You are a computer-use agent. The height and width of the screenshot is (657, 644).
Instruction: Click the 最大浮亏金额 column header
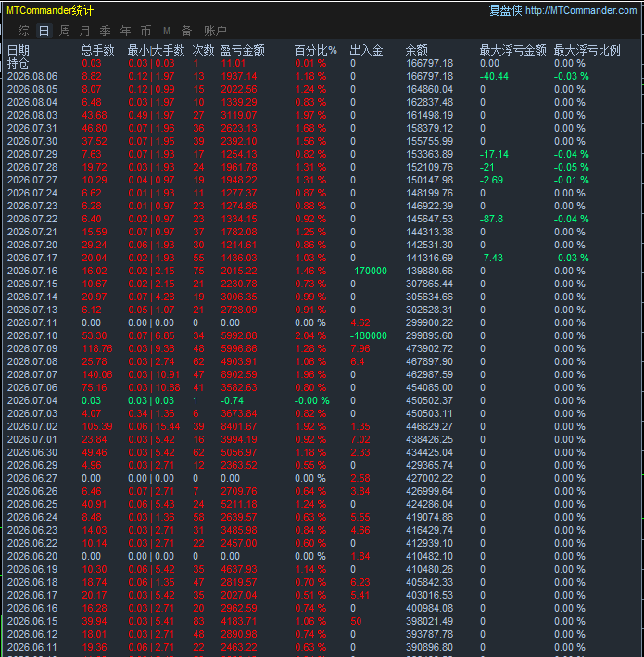(x=512, y=51)
